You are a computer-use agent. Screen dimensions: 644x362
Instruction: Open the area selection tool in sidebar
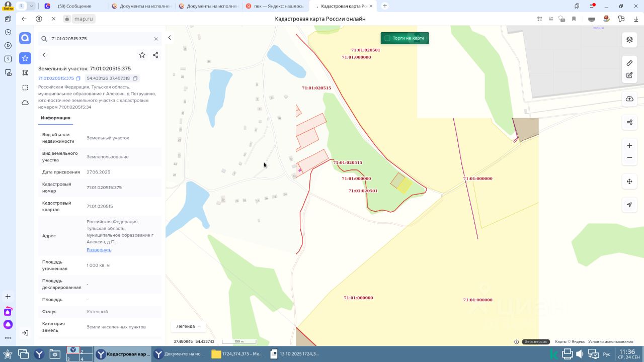coord(25,87)
